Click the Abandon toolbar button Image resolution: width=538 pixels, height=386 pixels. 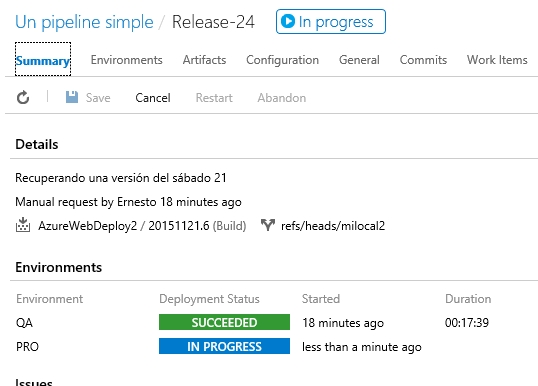(x=282, y=98)
